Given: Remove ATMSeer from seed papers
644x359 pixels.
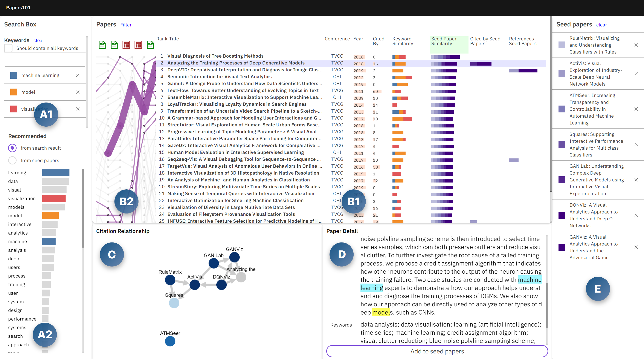Looking at the screenshot, I should [636, 109].
